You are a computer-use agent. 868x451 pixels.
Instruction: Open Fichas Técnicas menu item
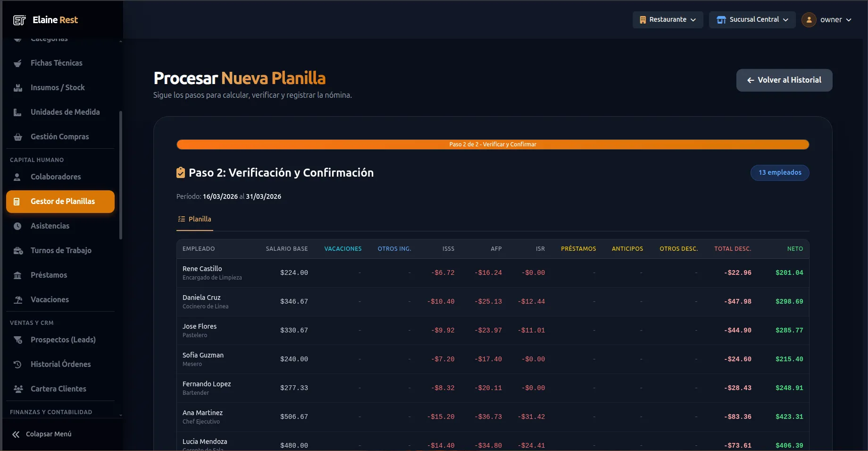point(60,63)
